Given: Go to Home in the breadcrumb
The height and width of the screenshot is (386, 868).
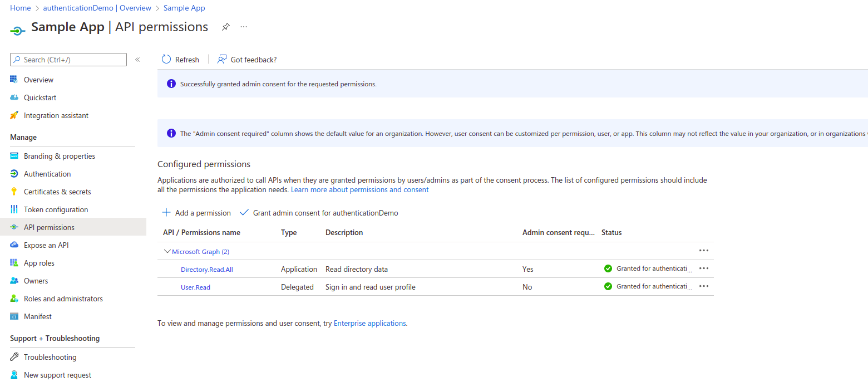Looking at the screenshot, I should pos(20,8).
